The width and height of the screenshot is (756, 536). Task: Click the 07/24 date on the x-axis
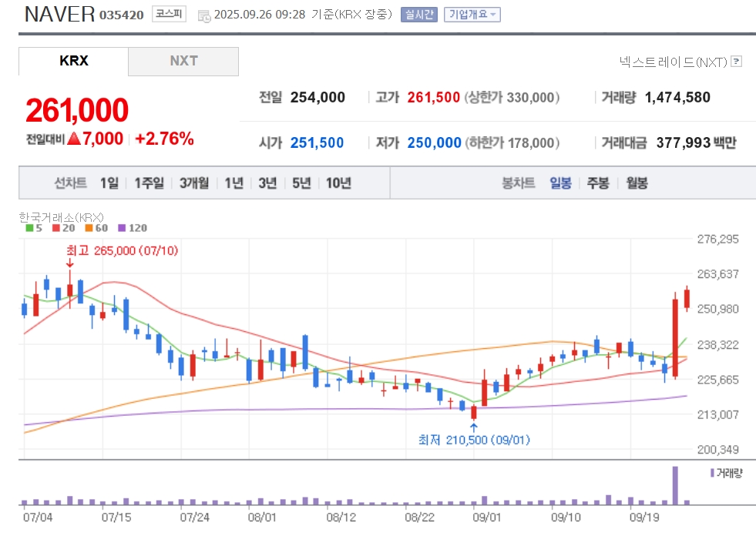195,518
